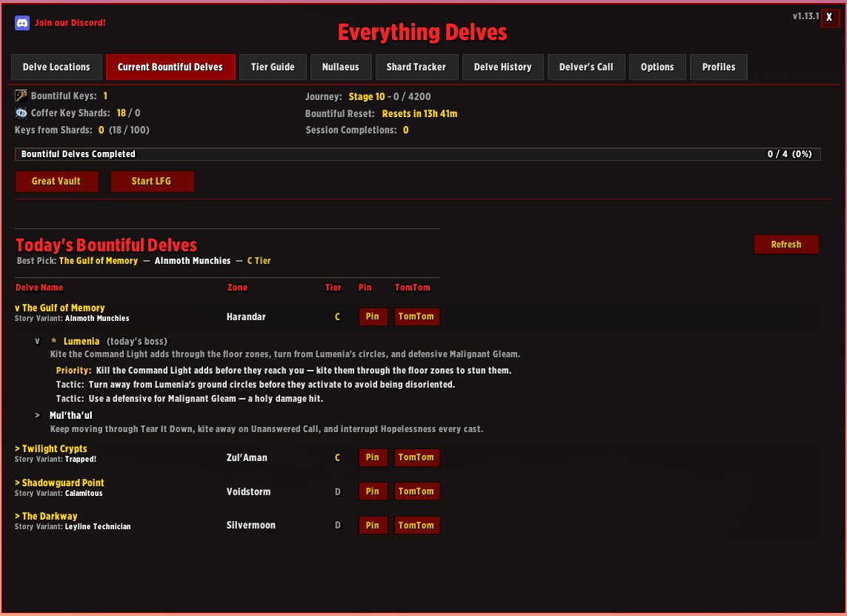Switch to the Delve Locations tab
The width and height of the screenshot is (847, 616).
(x=56, y=67)
